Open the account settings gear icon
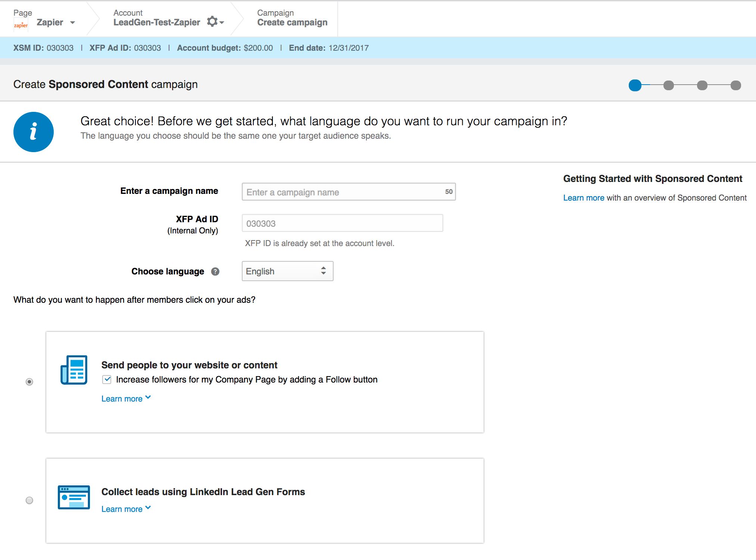Image resolution: width=756 pixels, height=560 pixels. tap(213, 22)
